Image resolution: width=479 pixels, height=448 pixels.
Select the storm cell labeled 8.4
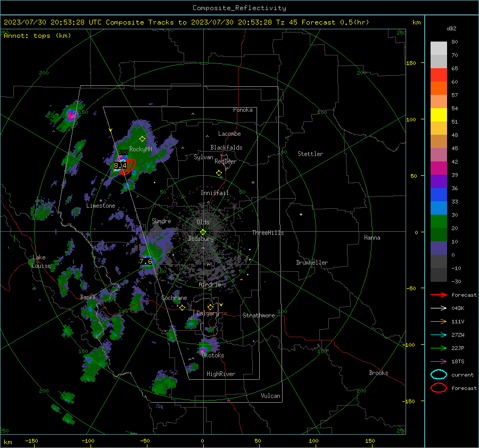coord(120,166)
